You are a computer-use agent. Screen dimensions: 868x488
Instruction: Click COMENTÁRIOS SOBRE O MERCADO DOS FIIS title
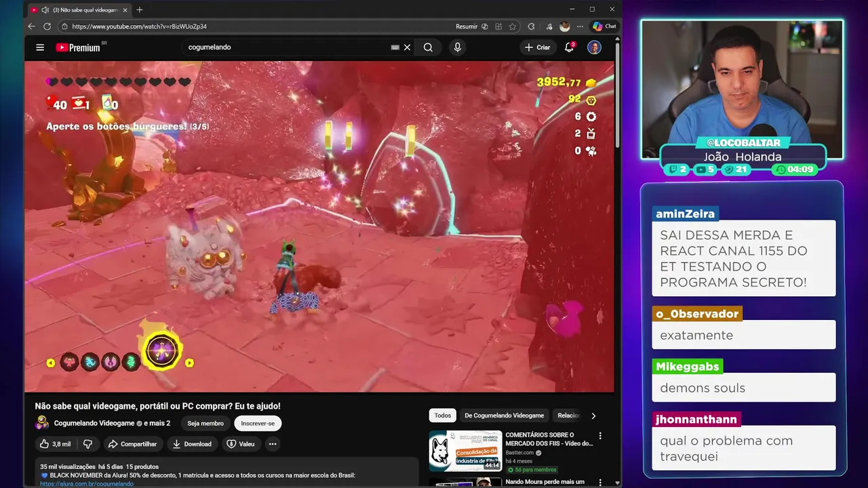(x=549, y=439)
